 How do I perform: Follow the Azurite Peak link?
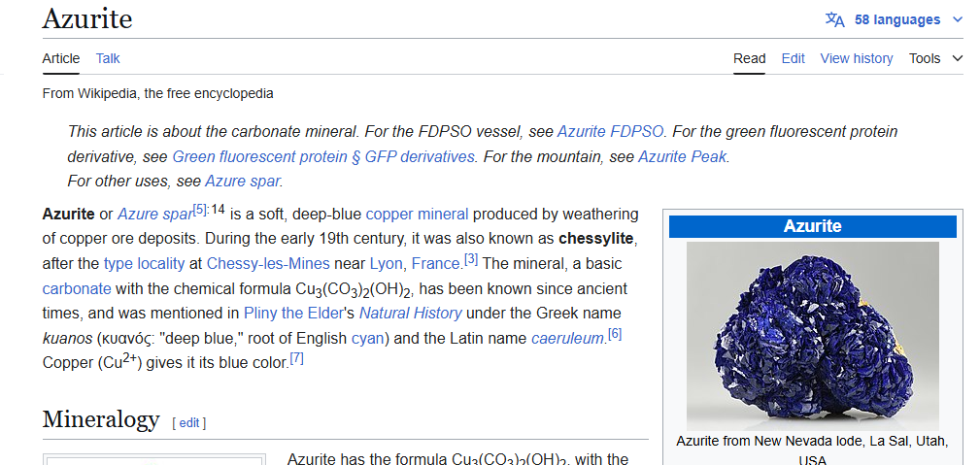click(682, 156)
